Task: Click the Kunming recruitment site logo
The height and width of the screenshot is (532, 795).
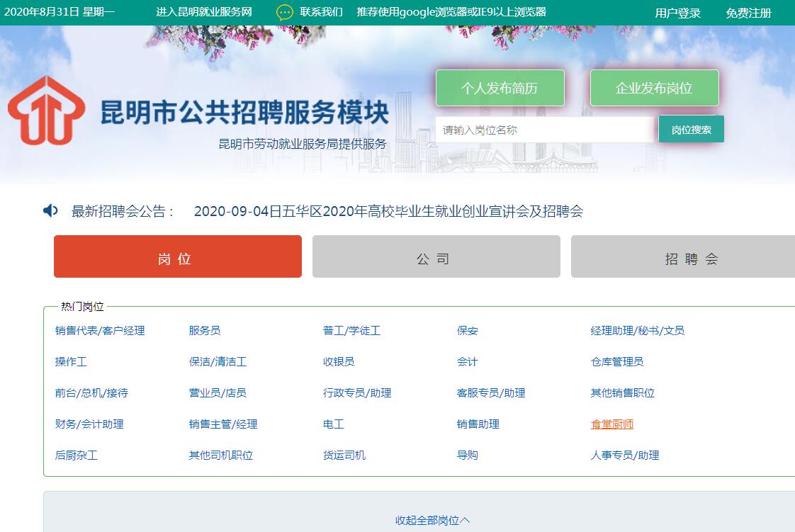Action: click(x=47, y=111)
